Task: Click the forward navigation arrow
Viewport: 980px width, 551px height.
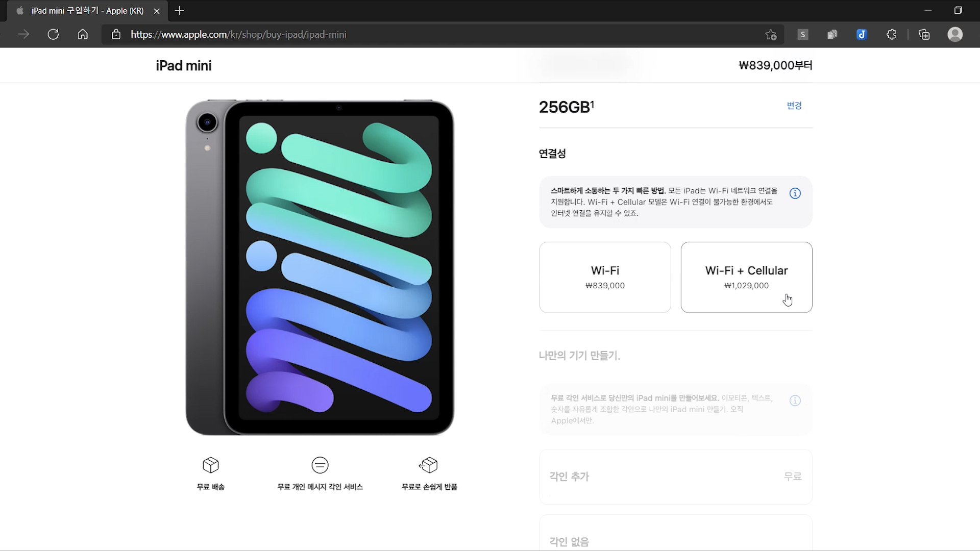Action: pos(23,34)
